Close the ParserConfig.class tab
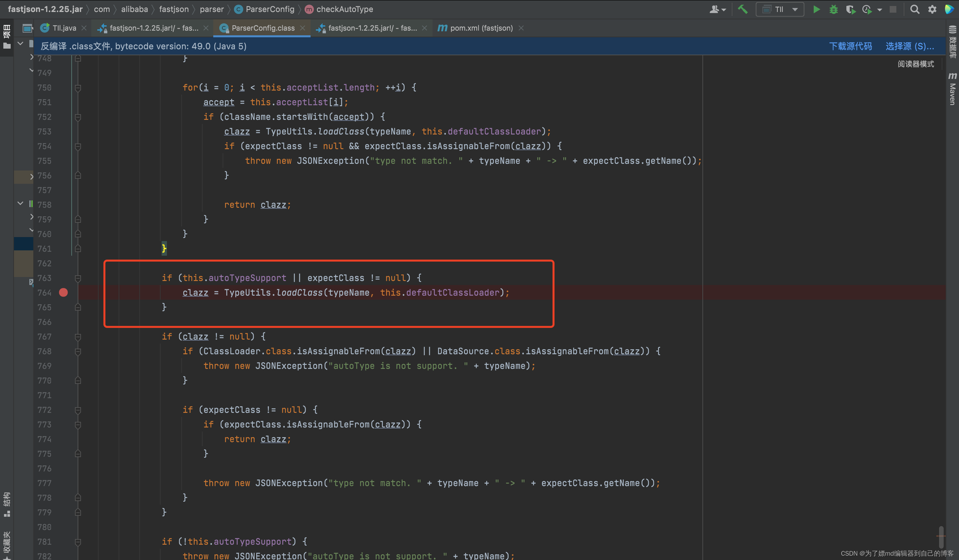The image size is (959, 560). pyautogui.click(x=303, y=28)
